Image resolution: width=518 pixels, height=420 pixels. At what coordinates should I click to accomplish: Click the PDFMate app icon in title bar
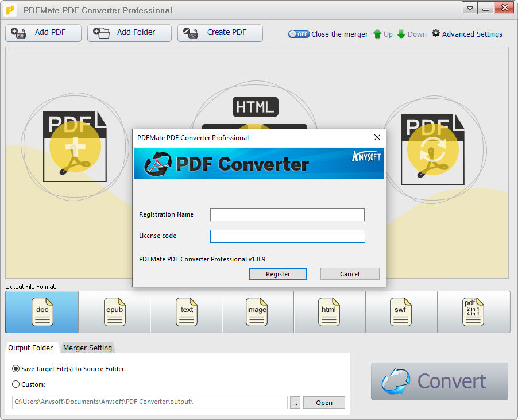pos(10,10)
